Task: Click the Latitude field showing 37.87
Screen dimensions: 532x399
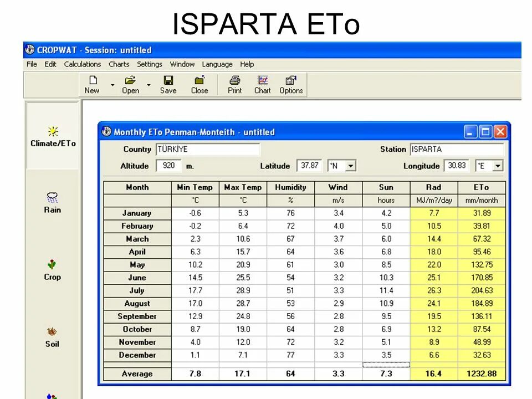Action: pos(309,166)
